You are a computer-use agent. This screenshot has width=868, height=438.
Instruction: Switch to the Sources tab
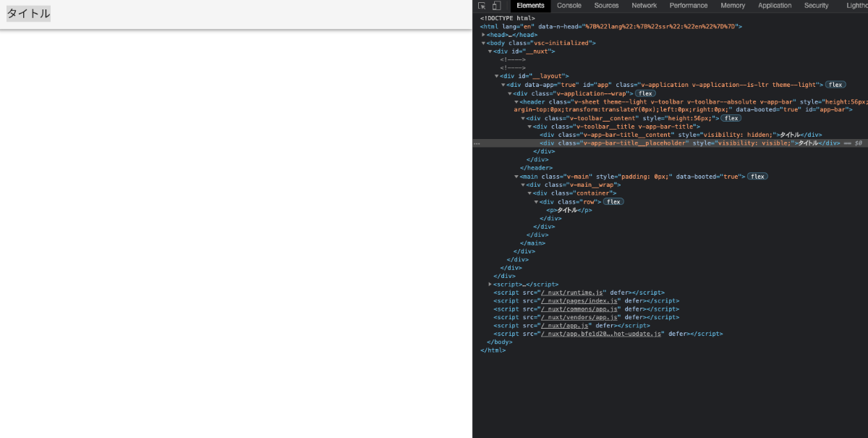[x=606, y=6]
